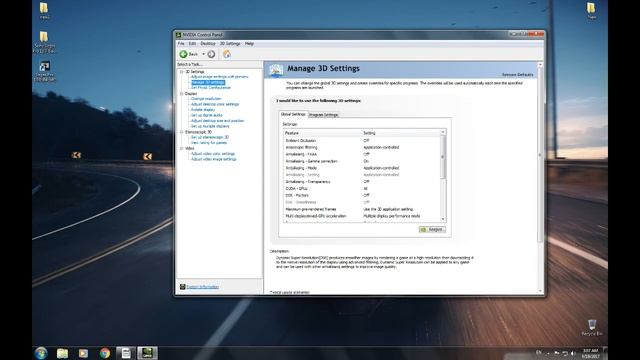Open Set up digital audio task
Viewport: 640px width, 360px height.
(x=207, y=116)
